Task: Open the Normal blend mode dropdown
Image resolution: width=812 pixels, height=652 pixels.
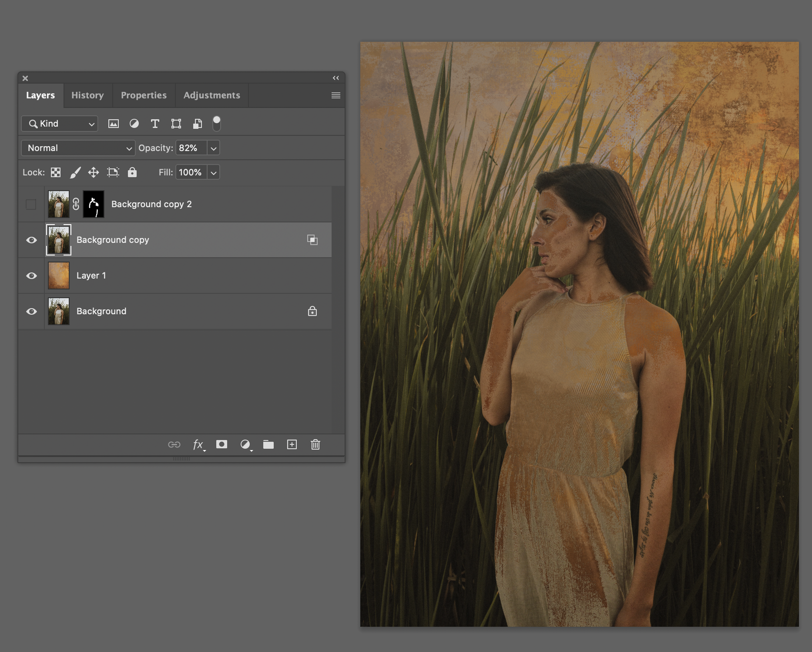Action: 78,148
